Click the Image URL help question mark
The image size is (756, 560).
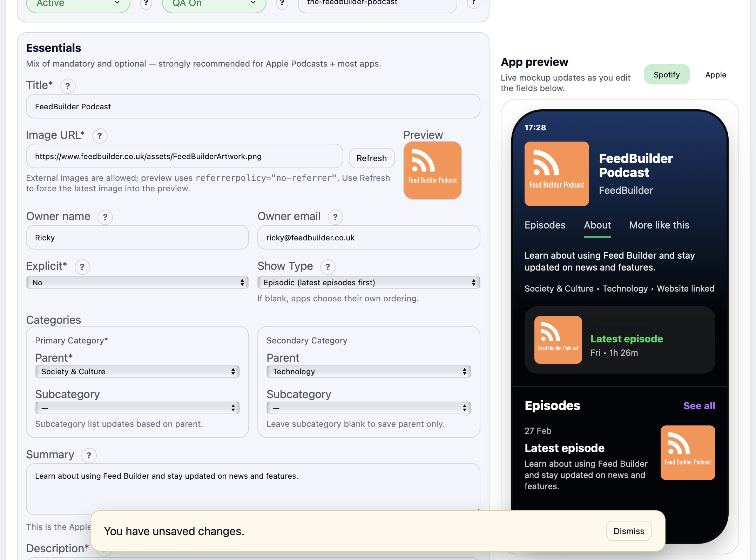pos(100,136)
